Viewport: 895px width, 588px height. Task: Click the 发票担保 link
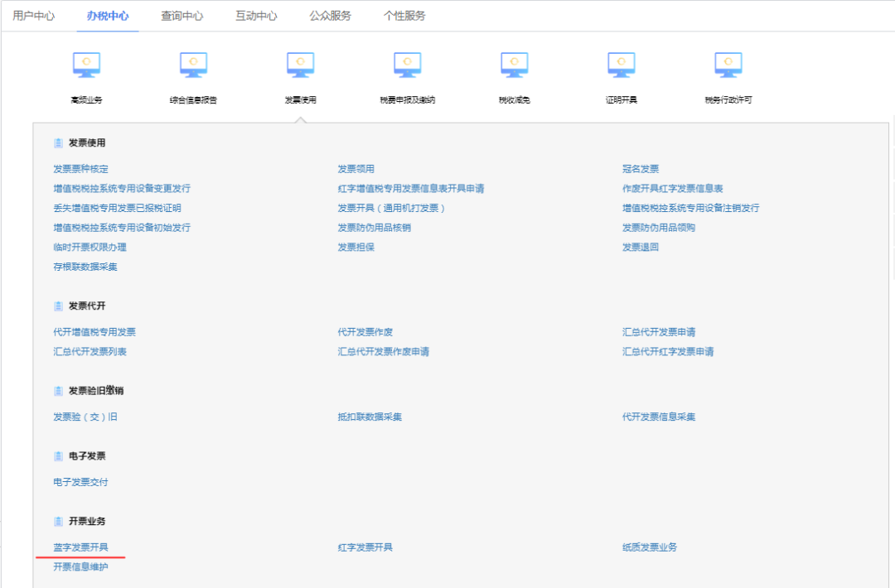click(x=356, y=247)
